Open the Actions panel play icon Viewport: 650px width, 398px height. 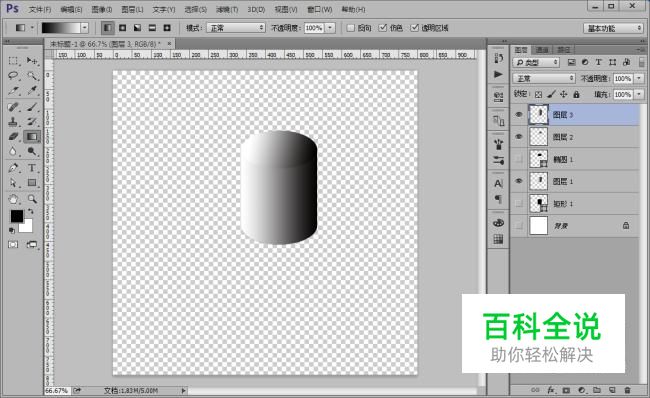pos(498,75)
